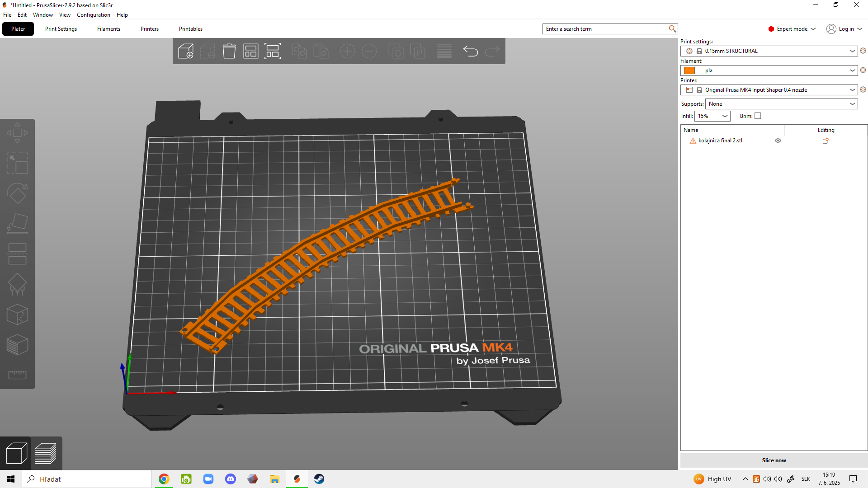Click the print settings gear edit icon
The width and height of the screenshot is (868, 488).
[863, 51]
